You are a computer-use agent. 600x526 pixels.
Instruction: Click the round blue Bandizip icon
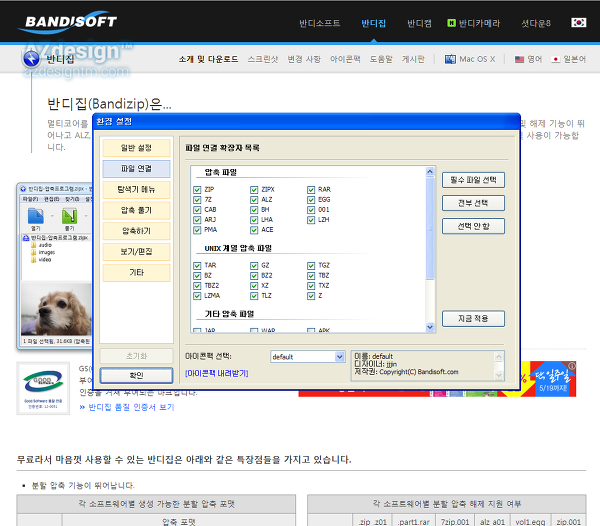coord(31,59)
